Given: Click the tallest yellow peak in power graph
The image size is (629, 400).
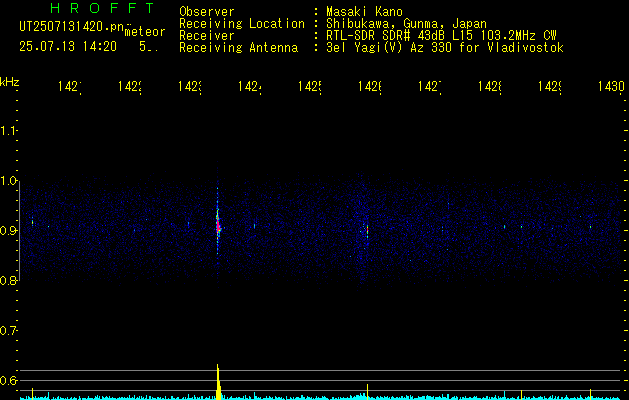Looking at the screenshot, I should pos(218,382).
